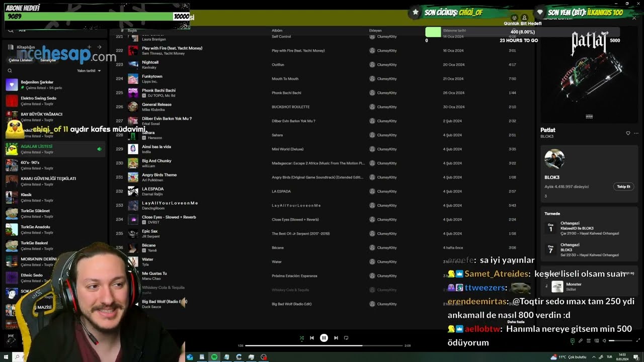Viewport: 644px width, 362px height.
Task: Select the Phonk Bachi Bachi track
Action: click(x=322, y=93)
